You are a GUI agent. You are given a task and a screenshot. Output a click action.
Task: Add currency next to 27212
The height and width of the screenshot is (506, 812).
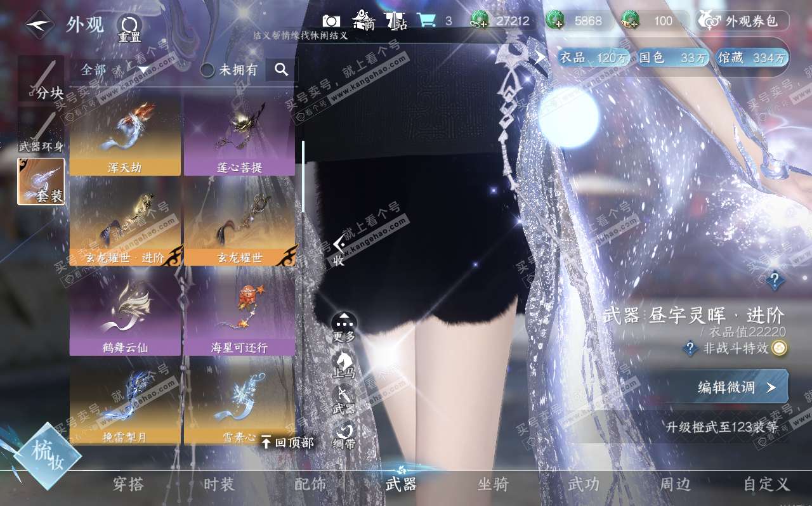tap(480, 21)
